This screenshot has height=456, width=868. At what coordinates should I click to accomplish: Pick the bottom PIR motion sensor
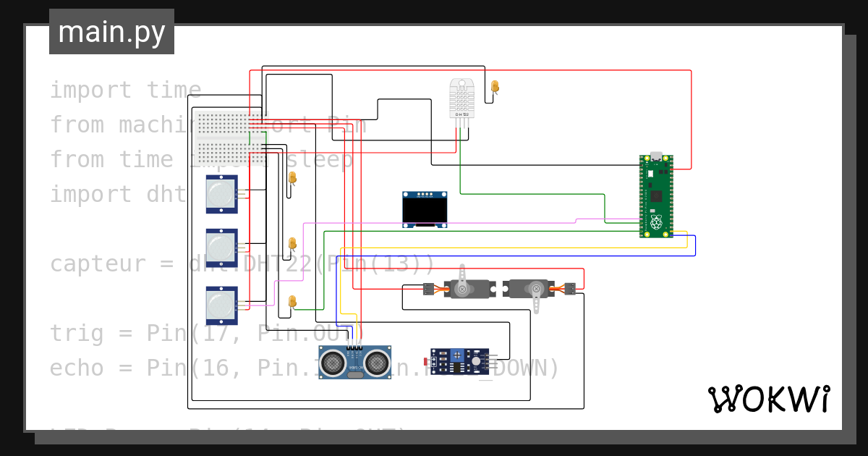click(x=222, y=305)
